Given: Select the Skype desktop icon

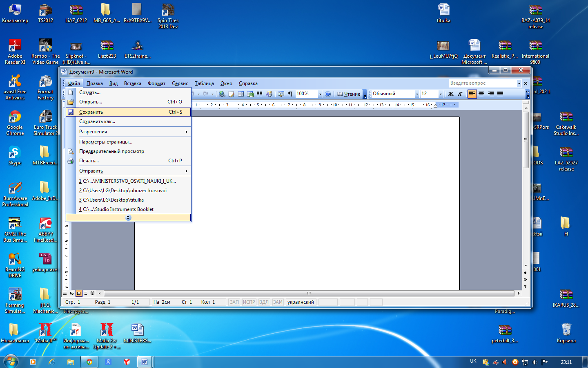Looking at the screenshot, I should point(15,156).
